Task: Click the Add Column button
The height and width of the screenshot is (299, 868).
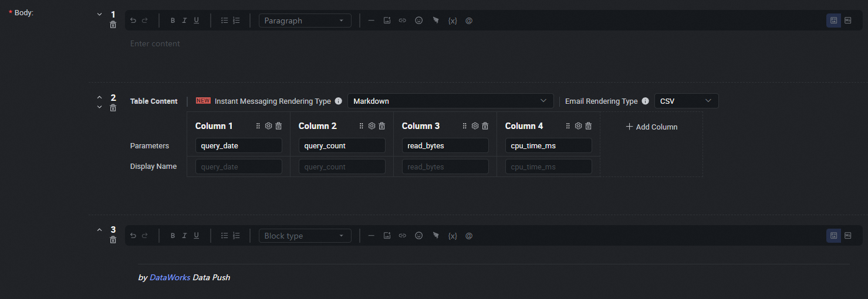Action: [651, 127]
